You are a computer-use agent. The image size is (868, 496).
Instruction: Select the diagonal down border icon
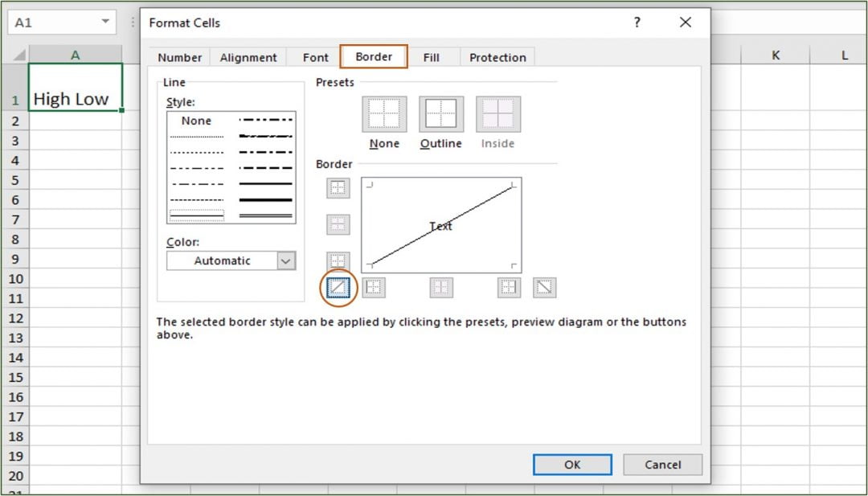[545, 288]
